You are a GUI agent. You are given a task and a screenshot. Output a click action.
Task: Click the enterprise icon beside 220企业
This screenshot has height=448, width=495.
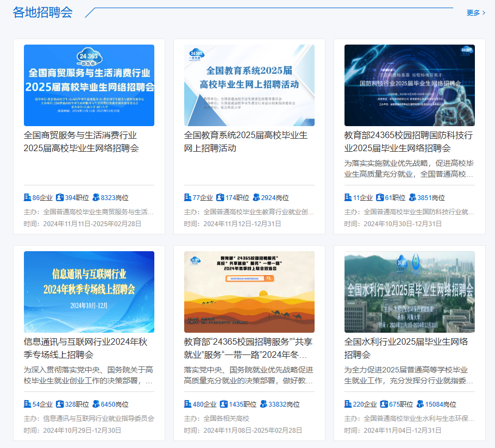[348, 404]
